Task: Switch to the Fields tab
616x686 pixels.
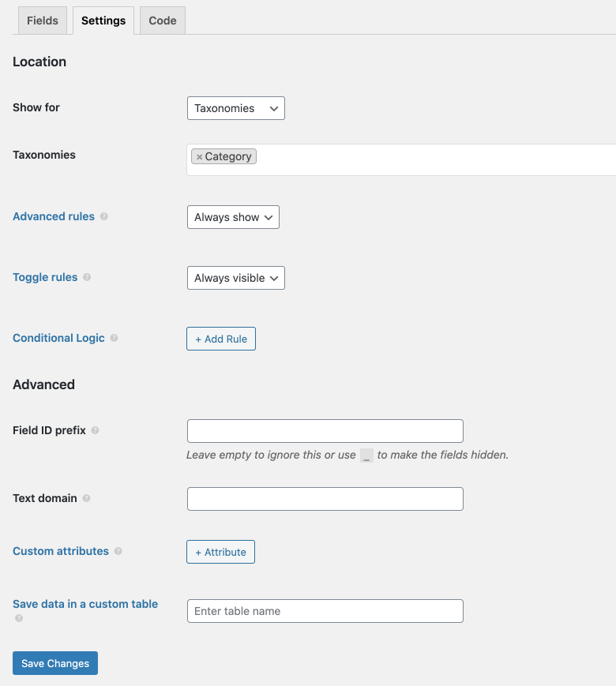Action: 43,21
